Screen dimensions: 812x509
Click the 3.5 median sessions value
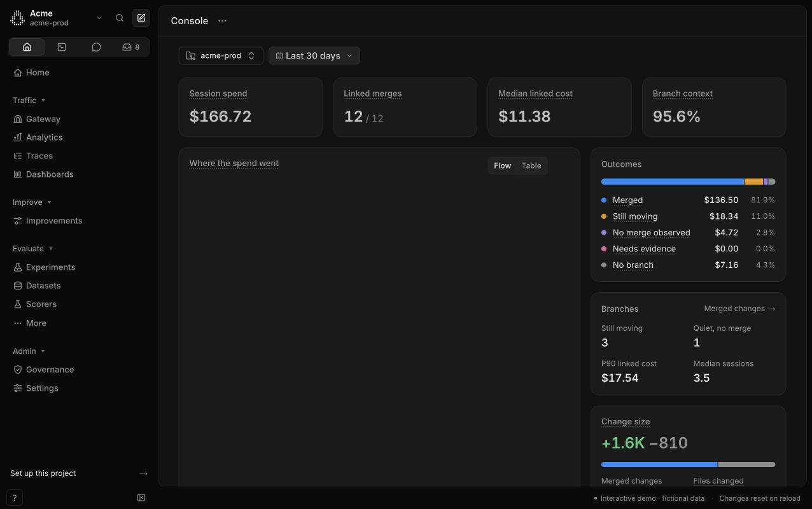coord(701,378)
